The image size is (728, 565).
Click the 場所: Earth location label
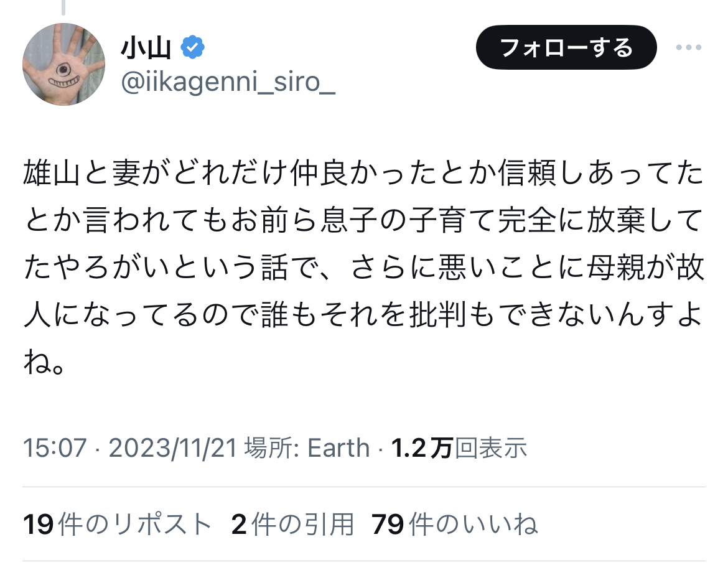[307, 447]
